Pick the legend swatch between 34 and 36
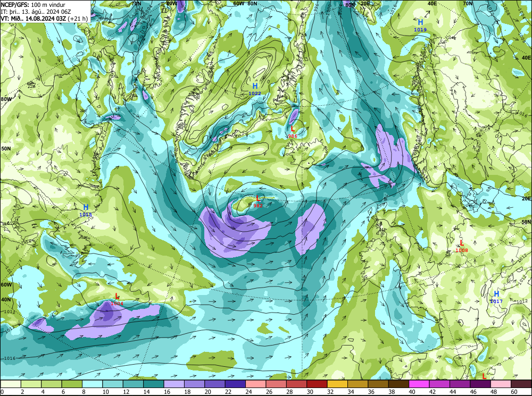Image resolution: width=532 pixels, height=396 pixels. click(x=358, y=384)
